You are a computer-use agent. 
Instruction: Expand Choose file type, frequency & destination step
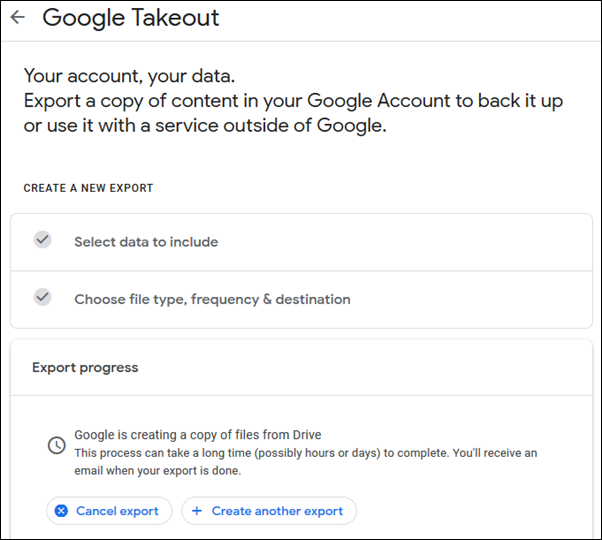301,299
